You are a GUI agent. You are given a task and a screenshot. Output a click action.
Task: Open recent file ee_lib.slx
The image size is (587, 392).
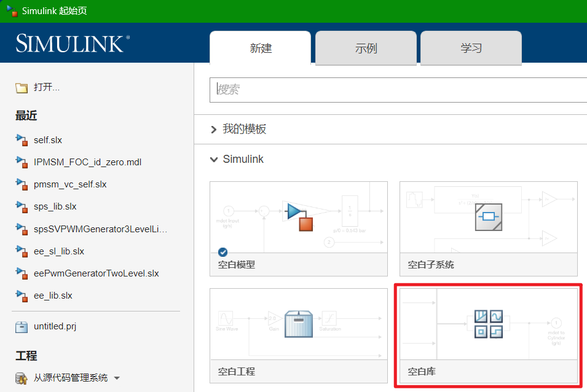(53, 296)
